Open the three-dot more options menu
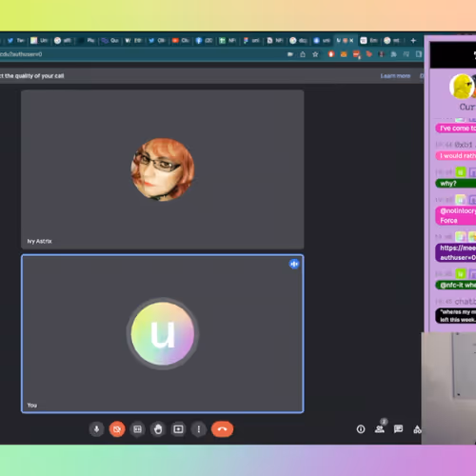The image size is (476, 476). pos(199,429)
